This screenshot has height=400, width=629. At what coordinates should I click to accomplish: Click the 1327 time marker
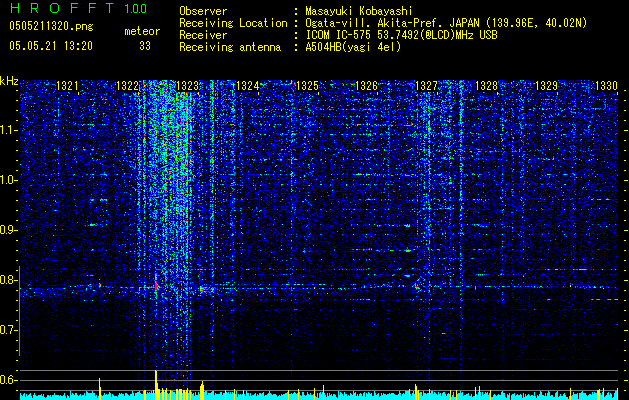coord(426,86)
